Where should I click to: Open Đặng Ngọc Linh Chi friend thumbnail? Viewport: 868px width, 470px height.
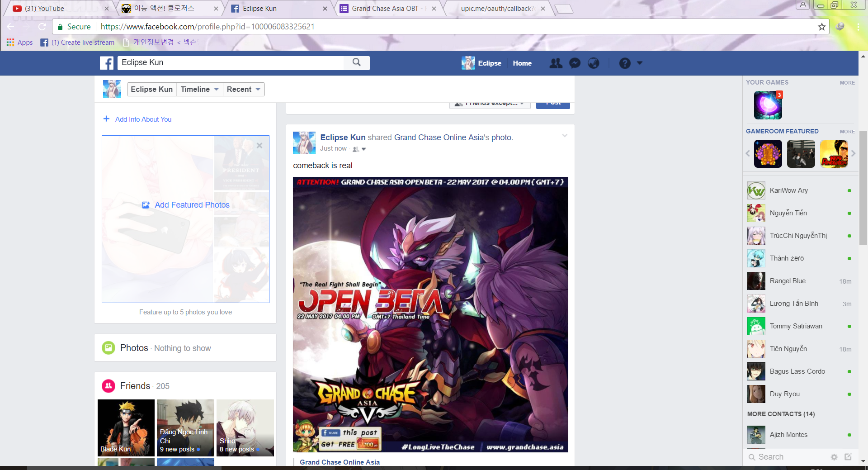coord(185,428)
